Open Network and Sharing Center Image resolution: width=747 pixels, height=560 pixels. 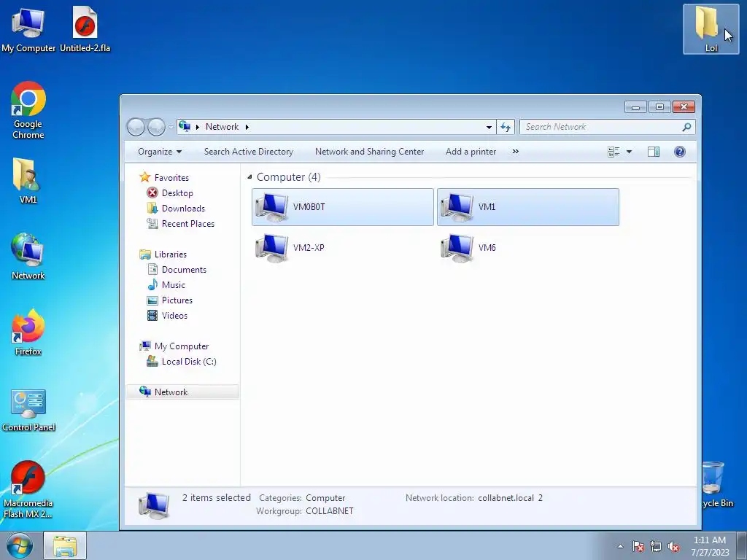369,152
